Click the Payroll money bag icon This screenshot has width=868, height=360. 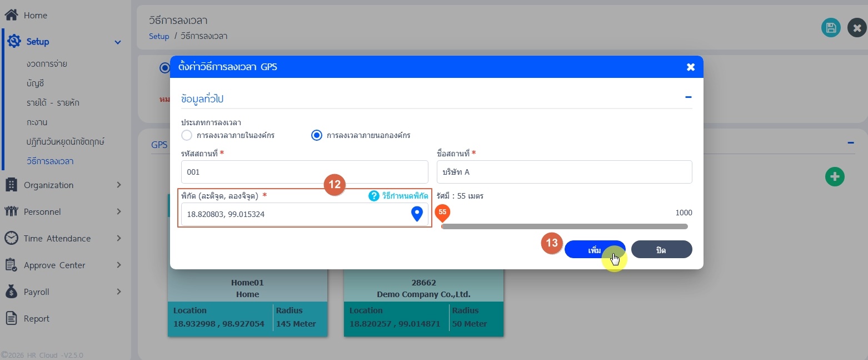11,292
